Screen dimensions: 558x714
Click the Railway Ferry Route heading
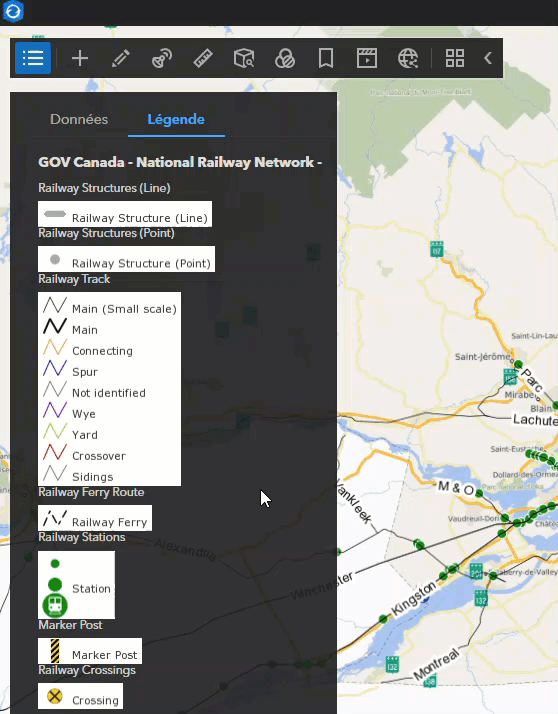click(x=91, y=492)
